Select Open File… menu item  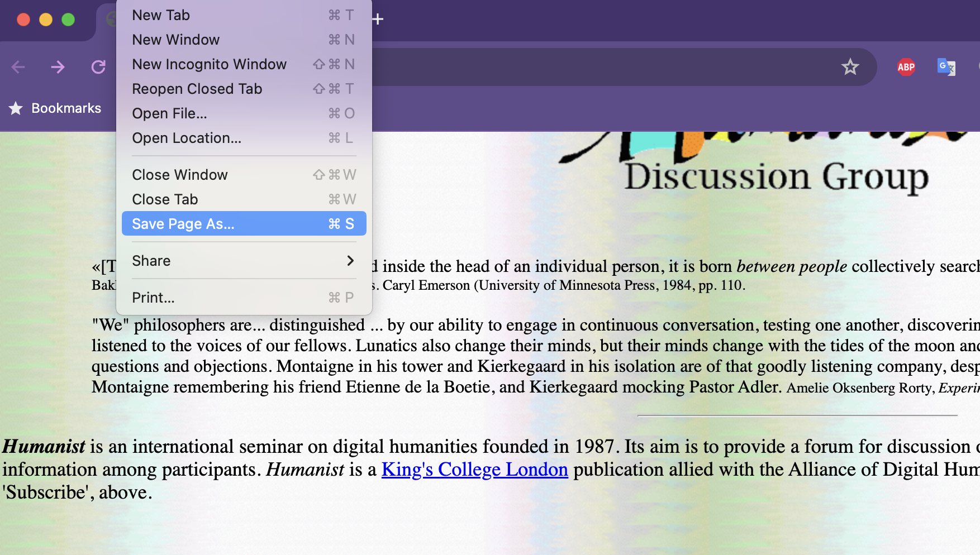[x=244, y=113]
